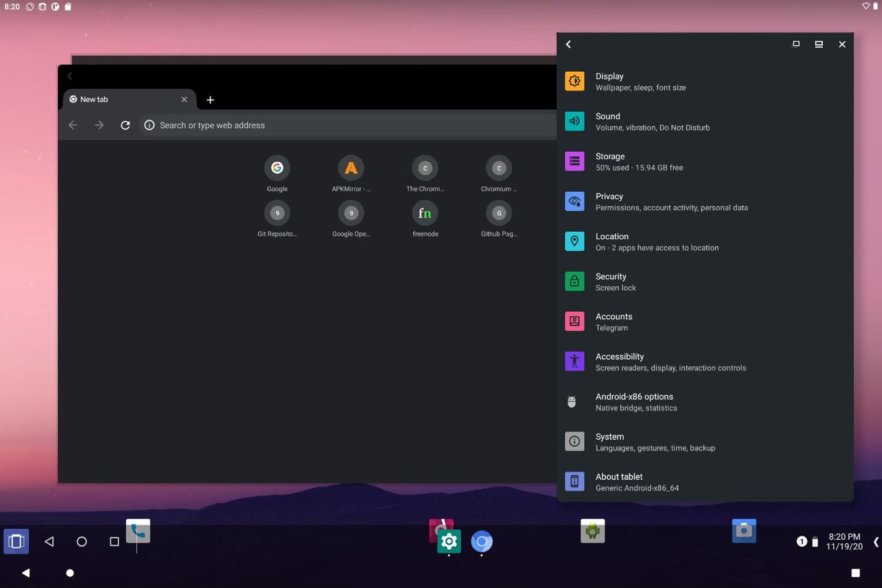Open the APKMirror shortcut
Viewport: 882px width, 588px height.
click(351, 169)
